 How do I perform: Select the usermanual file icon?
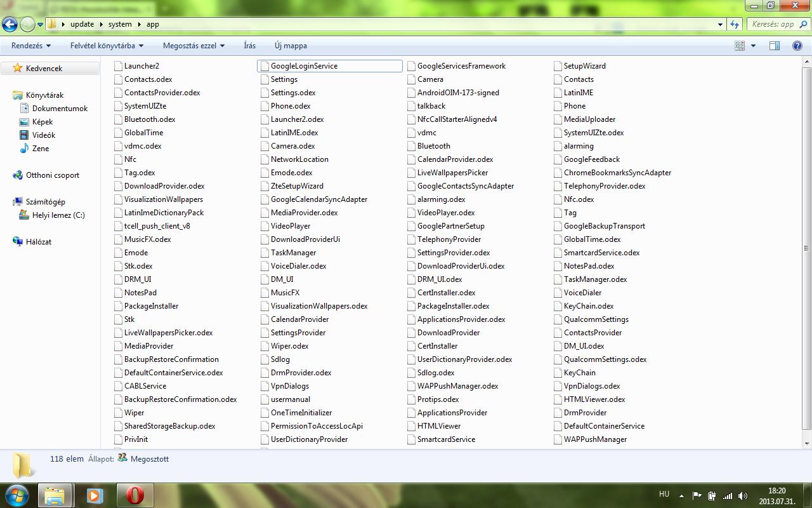point(265,399)
